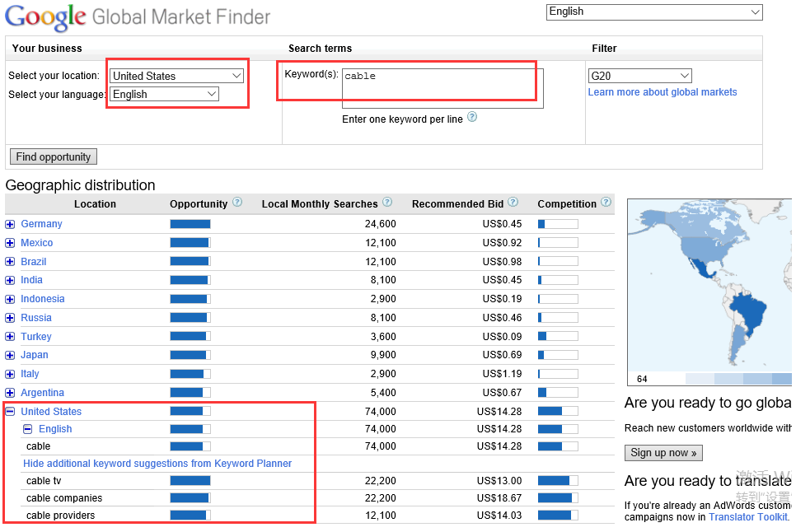The height and width of the screenshot is (532, 796).
Task: Click the US$1.19 bid for Italy
Action: pos(502,374)
